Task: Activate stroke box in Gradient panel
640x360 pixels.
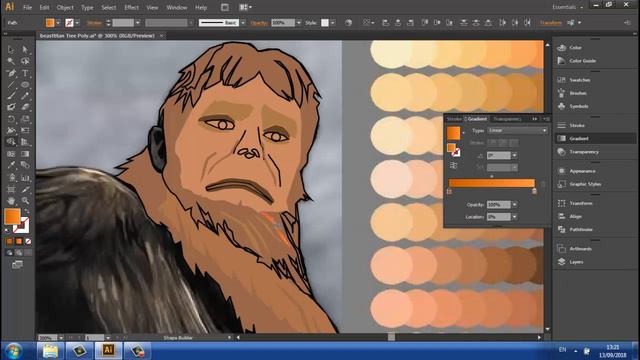Action: 456,153
